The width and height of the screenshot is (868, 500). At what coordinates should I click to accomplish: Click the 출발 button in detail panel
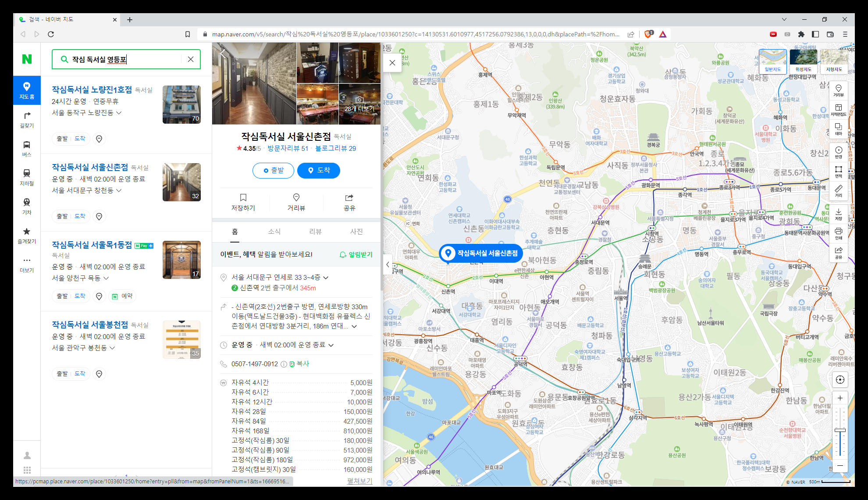[273, 171]
